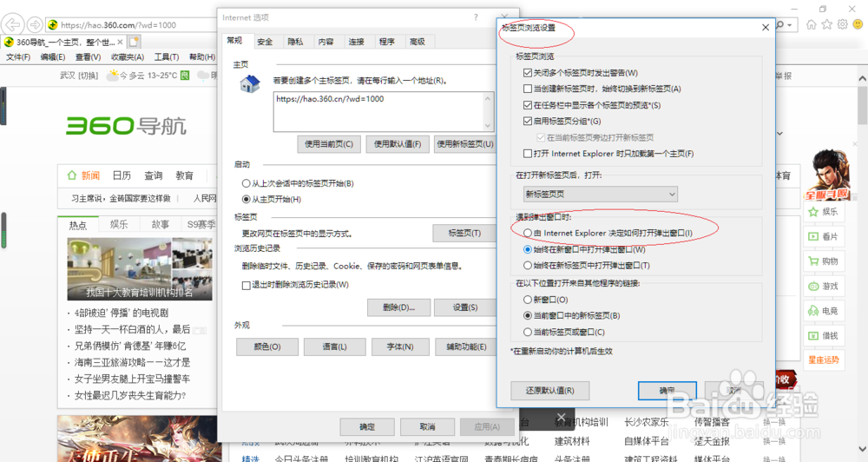This screenshot has width=868, height=462.
Task: Open the 收藏夹(A) menu
Action: [128, 57]
